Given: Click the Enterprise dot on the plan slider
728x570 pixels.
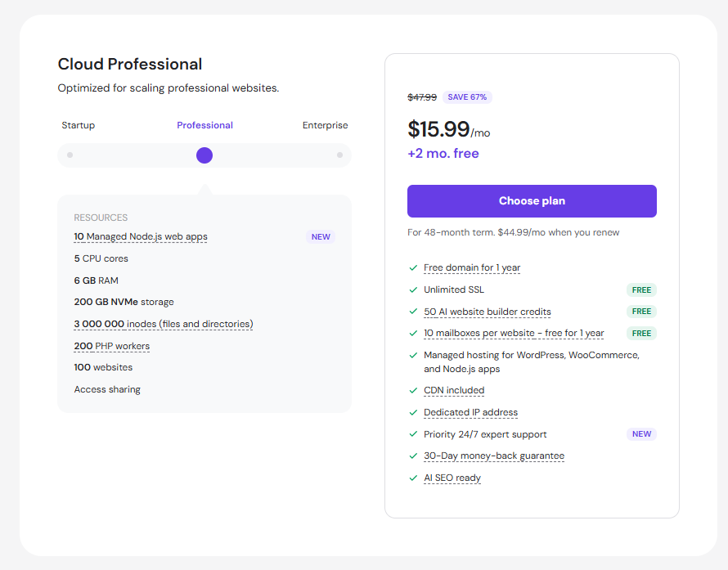Looking at the screenshot, I should pos(339,155).
